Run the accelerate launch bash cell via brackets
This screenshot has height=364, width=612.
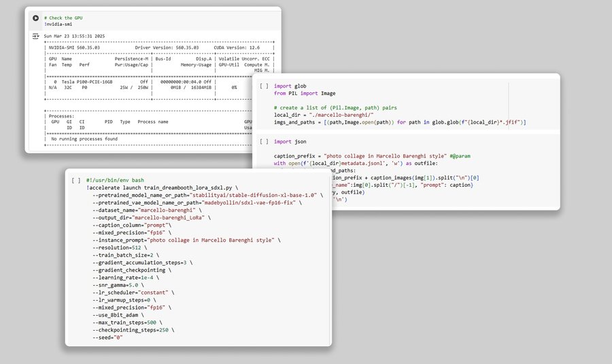pos(76,181)
